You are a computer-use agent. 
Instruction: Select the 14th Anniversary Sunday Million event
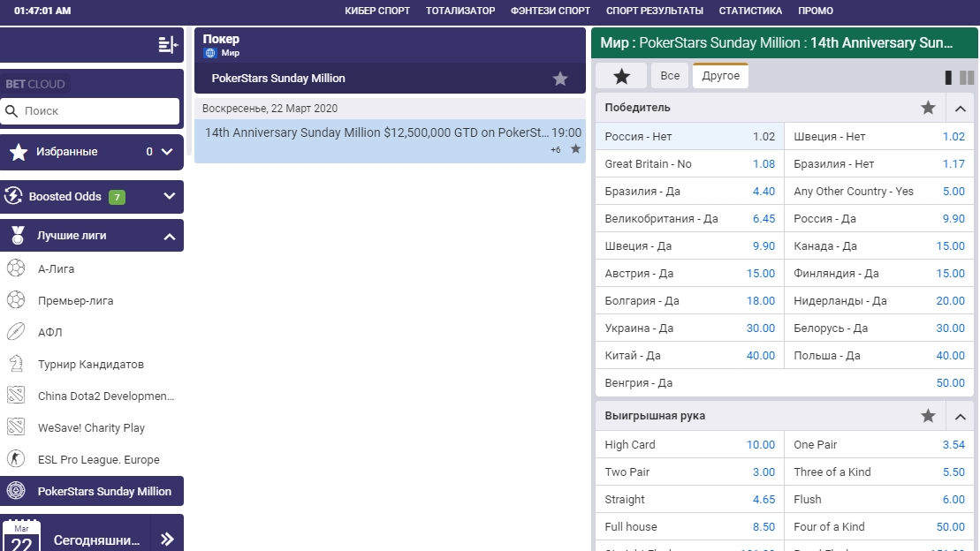point(390,140)
